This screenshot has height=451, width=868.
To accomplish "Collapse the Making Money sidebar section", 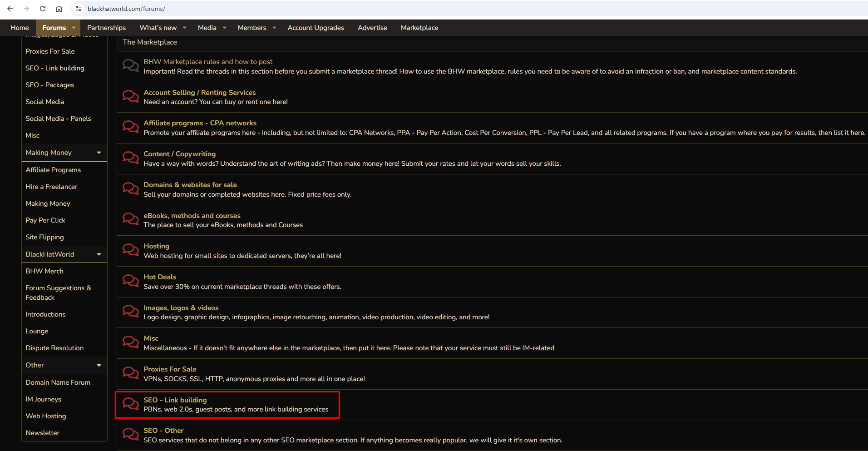I will click(x=99, y=153).
